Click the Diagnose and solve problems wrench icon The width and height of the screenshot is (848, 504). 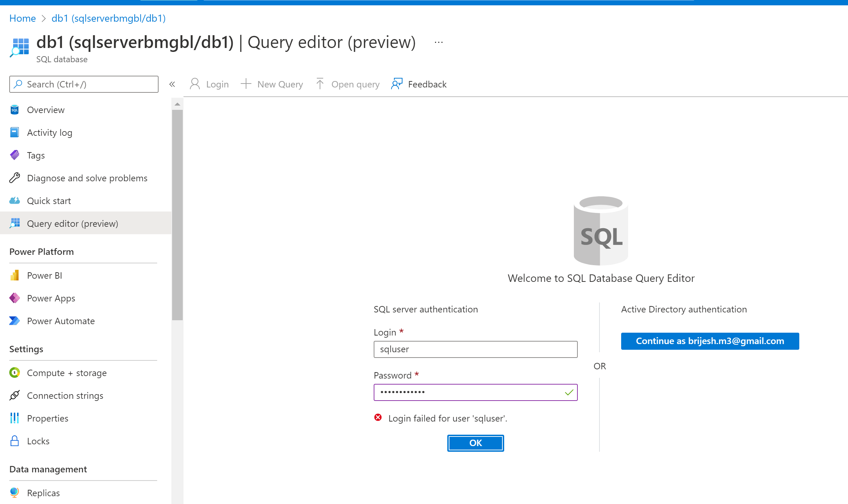(15, 178)
